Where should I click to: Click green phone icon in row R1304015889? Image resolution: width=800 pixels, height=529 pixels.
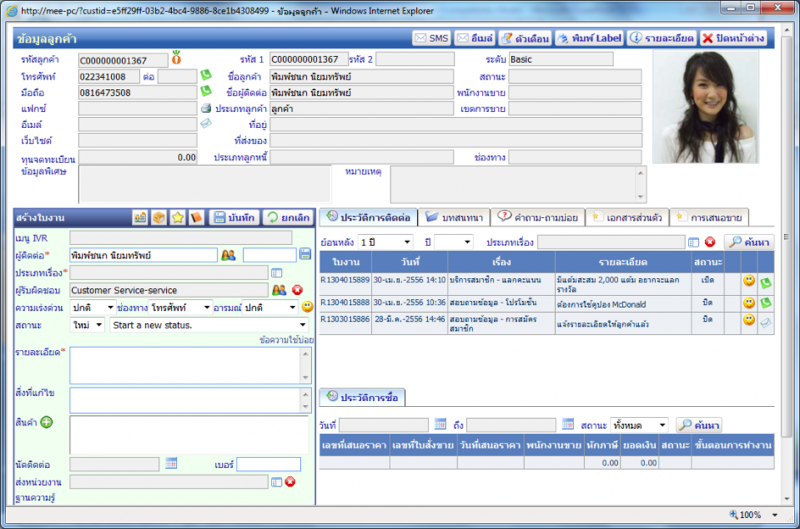766,283
